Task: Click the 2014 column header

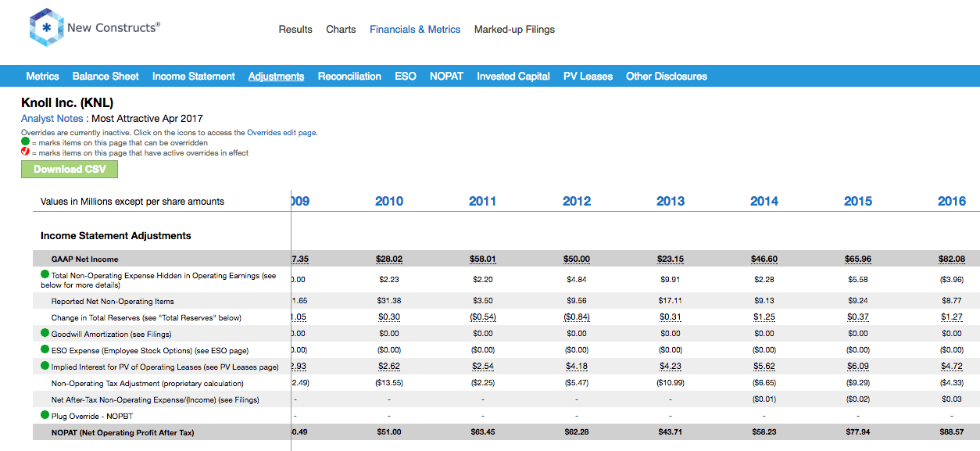Action: click(x=764, y=201)
